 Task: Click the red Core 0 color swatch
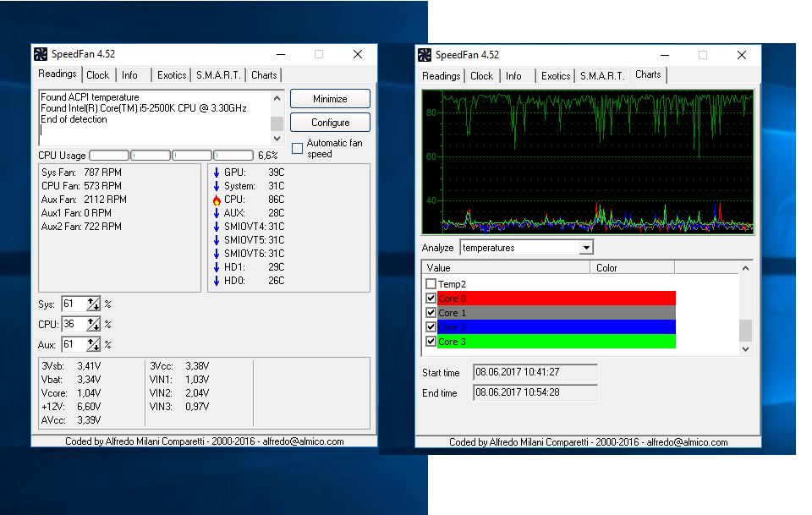(x=557, y=299)
